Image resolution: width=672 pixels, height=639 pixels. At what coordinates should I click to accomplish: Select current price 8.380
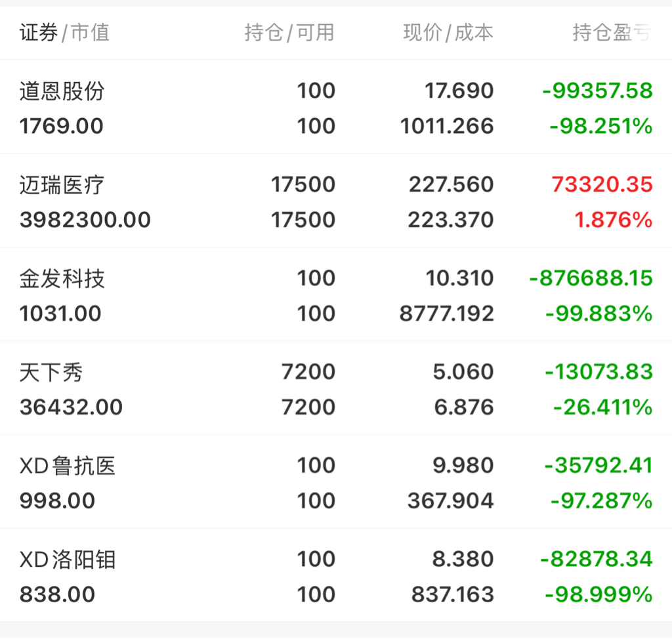(463, 559)
